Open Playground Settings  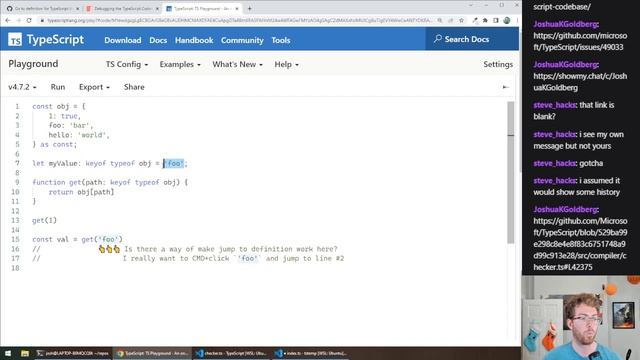(498, 64)
